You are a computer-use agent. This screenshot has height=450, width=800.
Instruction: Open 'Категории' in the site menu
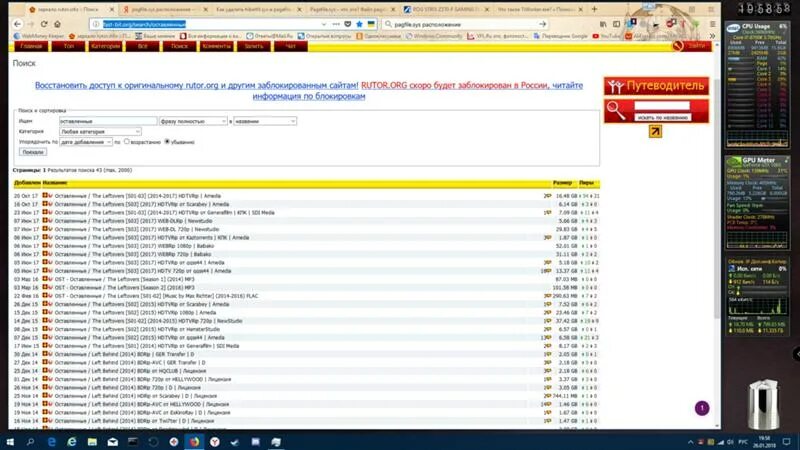pyautogui.click(x=106, y=46)
